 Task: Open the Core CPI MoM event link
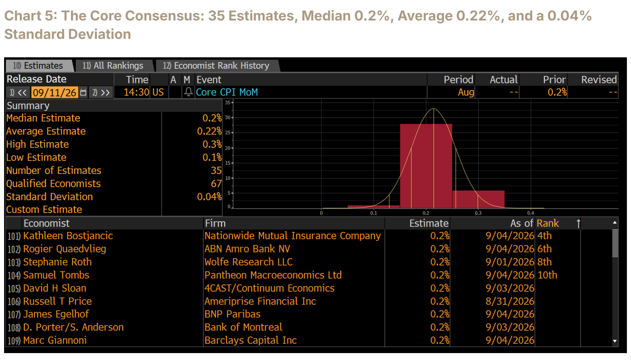click(227, 92)
